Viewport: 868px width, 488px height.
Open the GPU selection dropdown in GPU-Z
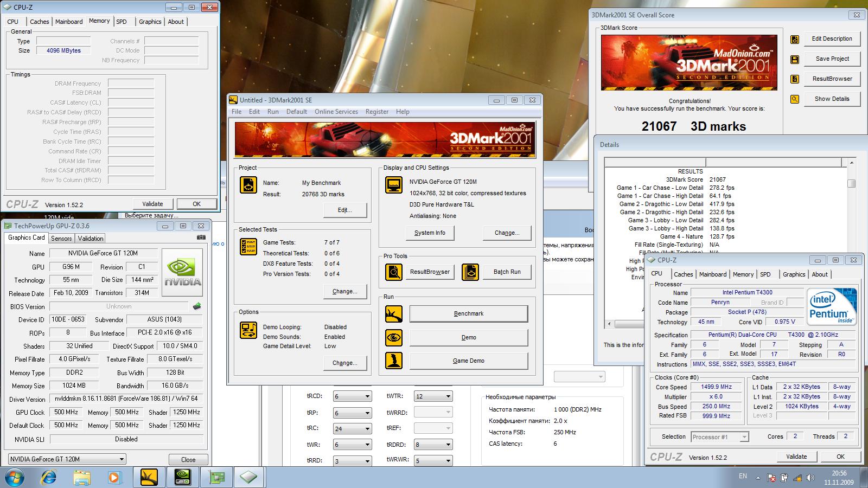[x=67, y=459]
